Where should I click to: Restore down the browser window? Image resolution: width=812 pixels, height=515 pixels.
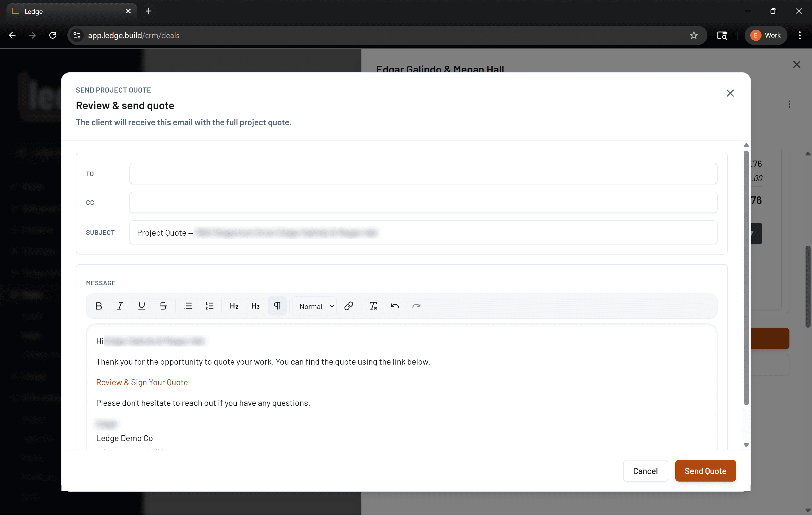click(x=773, y=11)
